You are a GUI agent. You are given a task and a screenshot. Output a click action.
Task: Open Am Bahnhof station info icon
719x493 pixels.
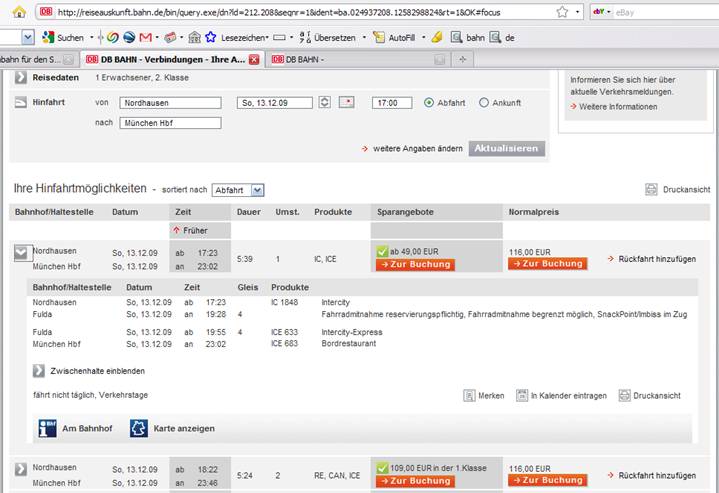click(45, 428)
